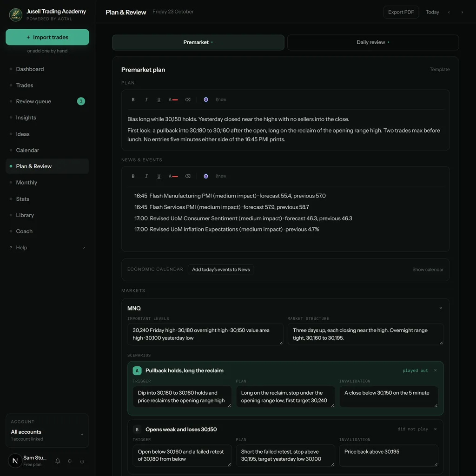Toggle italic in News & Events editor

click(146, 176)
